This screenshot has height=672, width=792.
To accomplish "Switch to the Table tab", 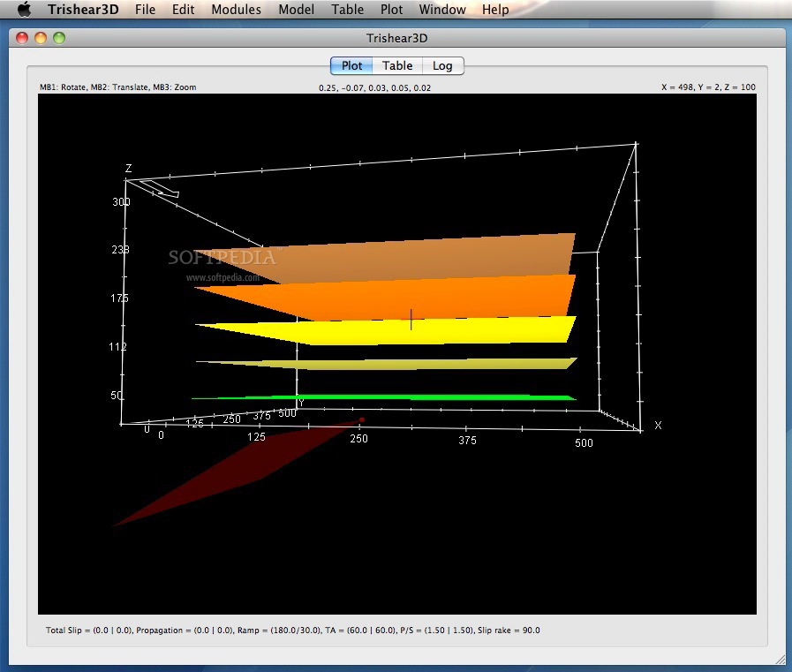I will (397, 65).
